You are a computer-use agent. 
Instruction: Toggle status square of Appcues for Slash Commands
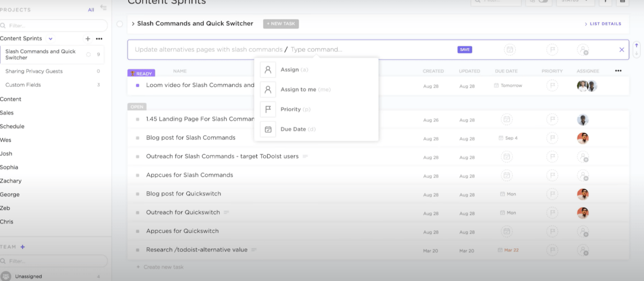138,175
